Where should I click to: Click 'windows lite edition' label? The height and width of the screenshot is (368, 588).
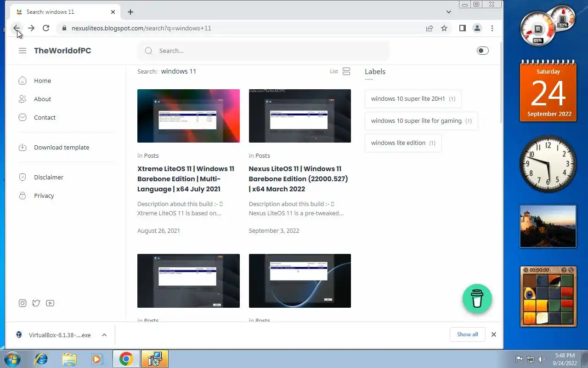click(403, 143)
